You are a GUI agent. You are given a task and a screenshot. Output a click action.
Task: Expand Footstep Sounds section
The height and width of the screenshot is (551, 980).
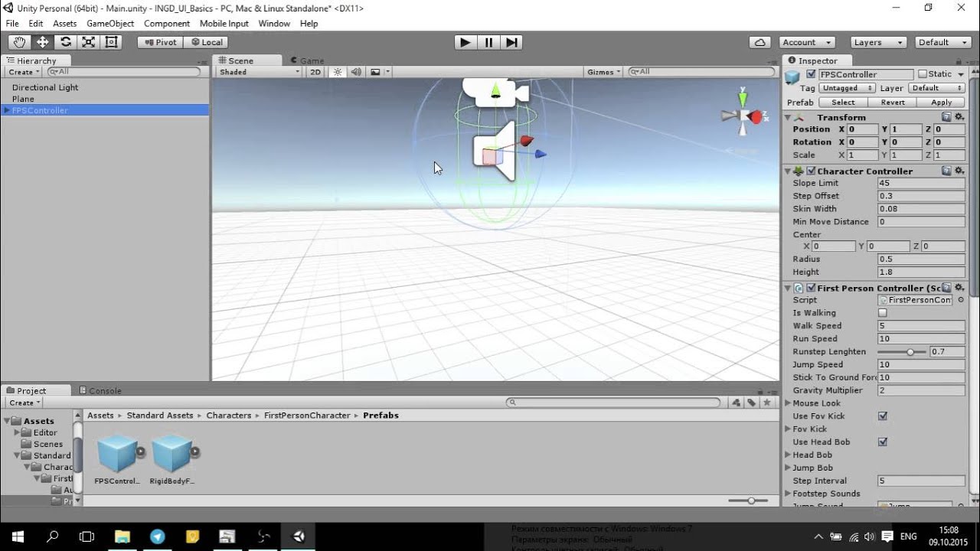pyautogui.click(x=789, y=494)
